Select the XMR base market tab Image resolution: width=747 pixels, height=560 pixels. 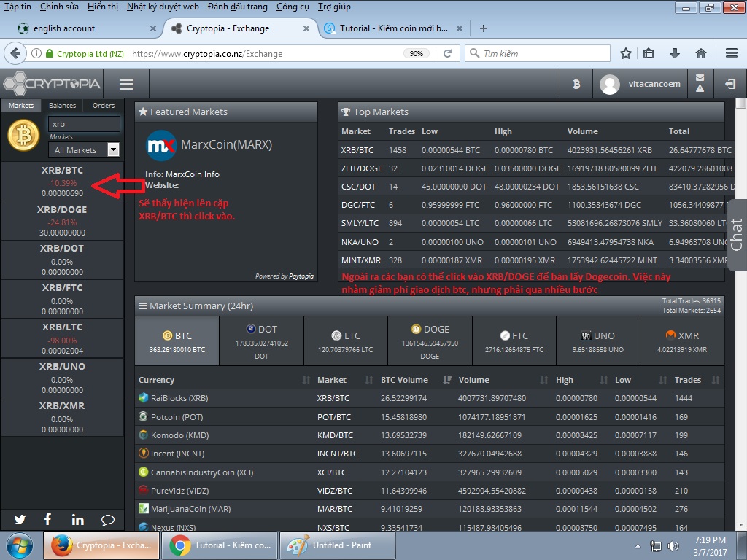pyautogui.click(x=682, y=341)
